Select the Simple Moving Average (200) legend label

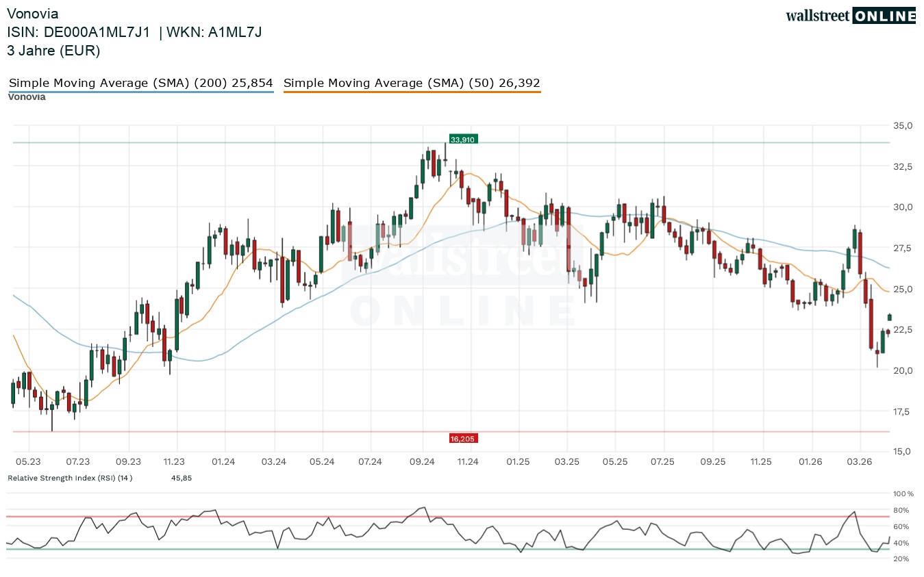click(x=141, y=83)
